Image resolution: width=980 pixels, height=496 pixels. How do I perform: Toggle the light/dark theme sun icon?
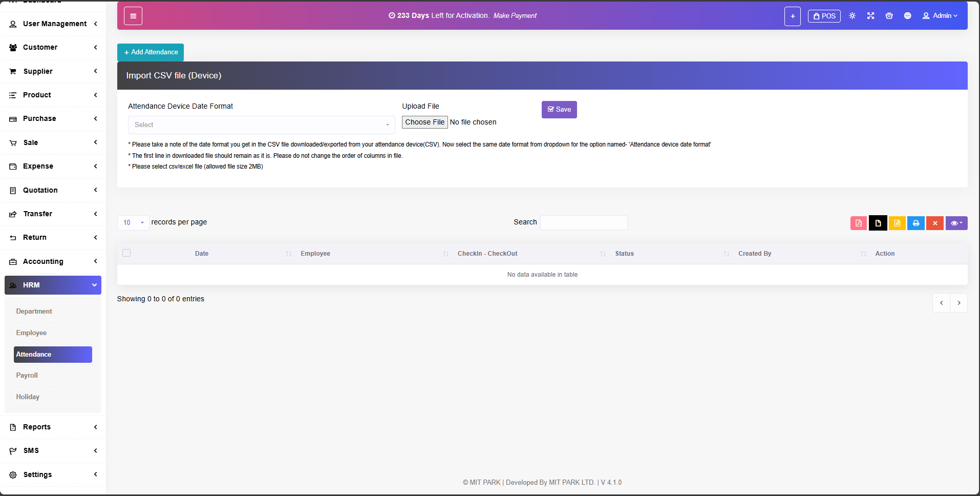[x=852, y=16]
